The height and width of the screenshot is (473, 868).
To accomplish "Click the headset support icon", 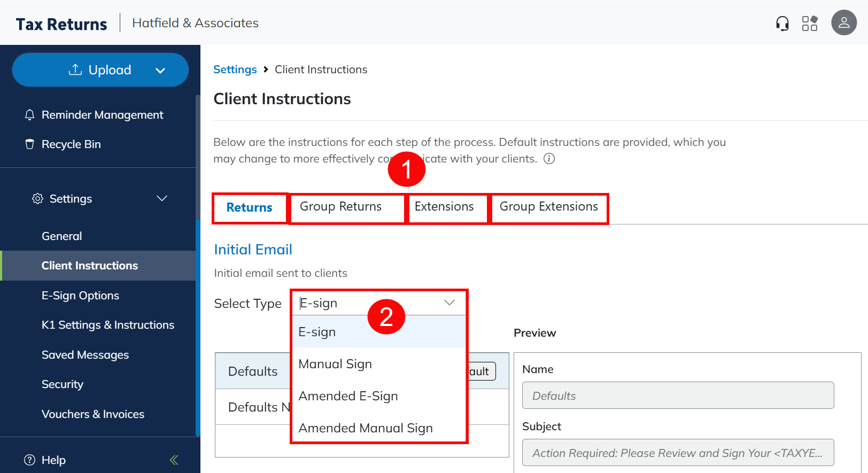I will pos(782,24).
